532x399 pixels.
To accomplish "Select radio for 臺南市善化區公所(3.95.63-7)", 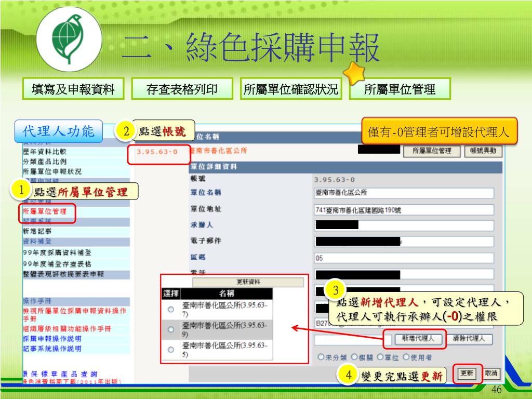I will 170,310.
